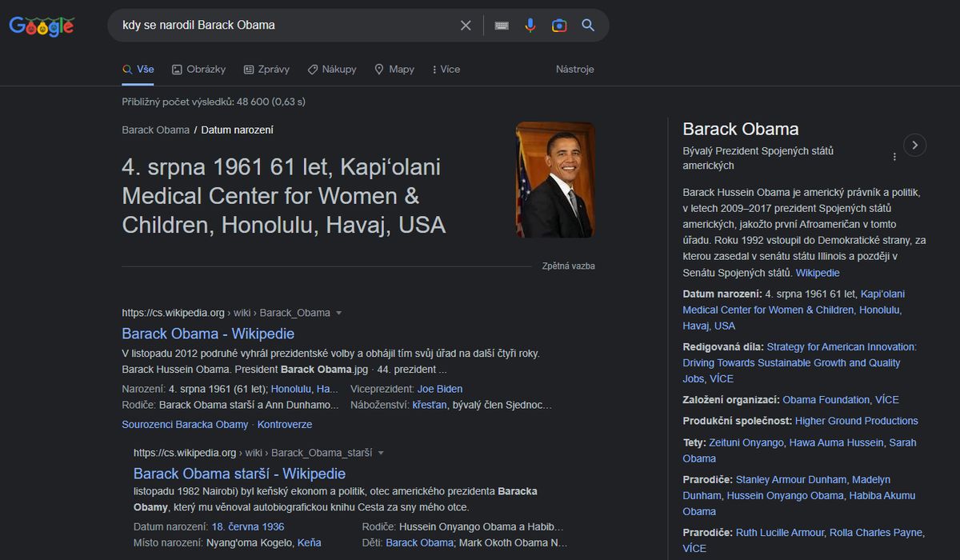Select the Vše results tab
Viewport: 960px width, 560px height.
138,70
